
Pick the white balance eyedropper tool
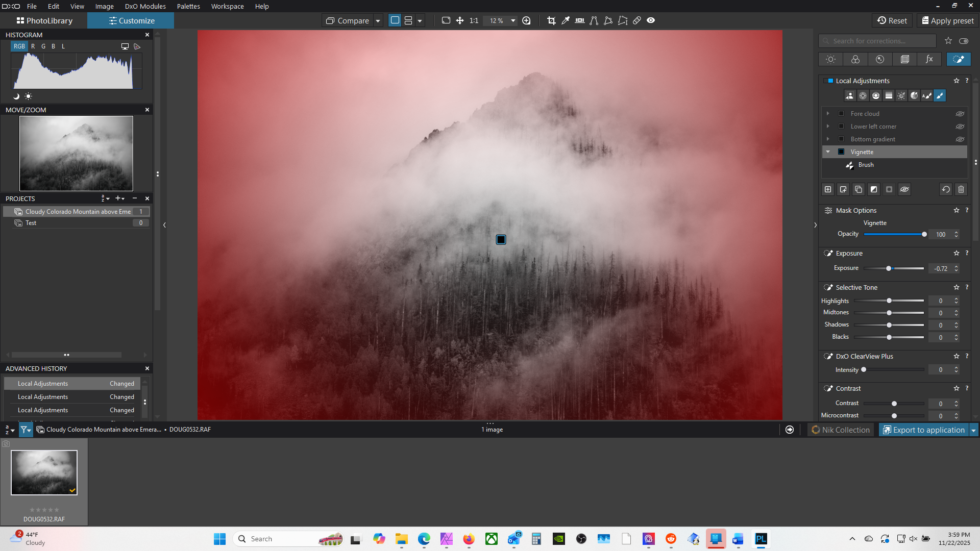(566, 20)
